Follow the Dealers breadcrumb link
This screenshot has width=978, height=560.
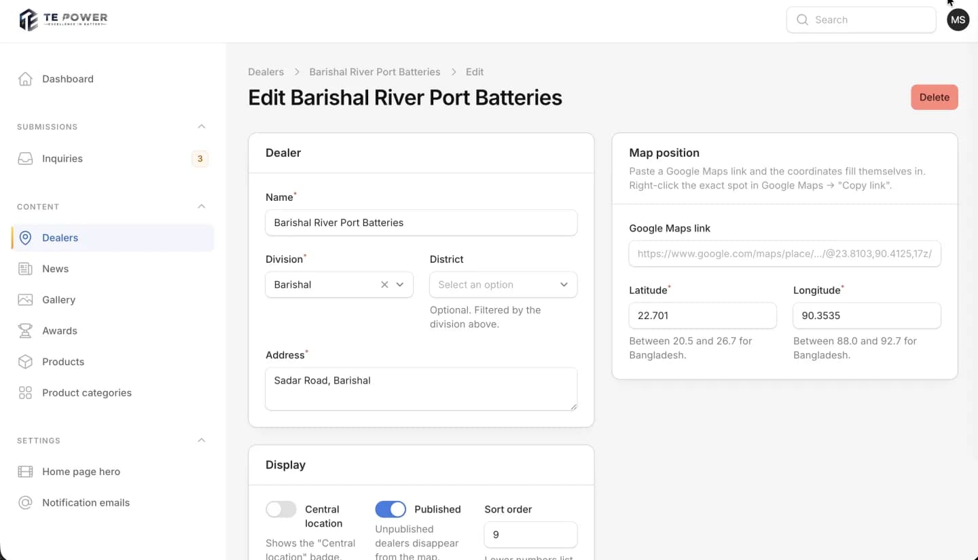[x=266, y=72]
